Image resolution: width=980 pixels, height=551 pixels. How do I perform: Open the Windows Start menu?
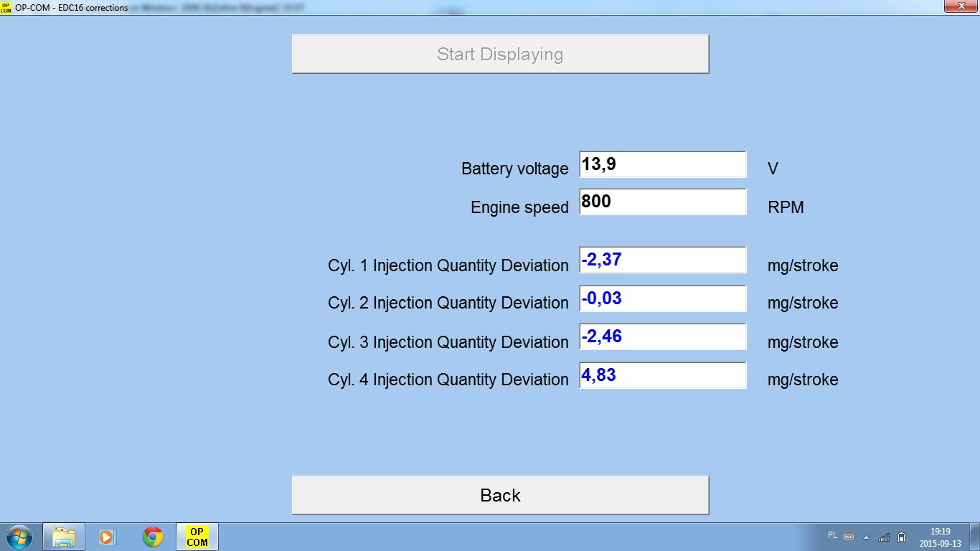(x=19, y=537)
